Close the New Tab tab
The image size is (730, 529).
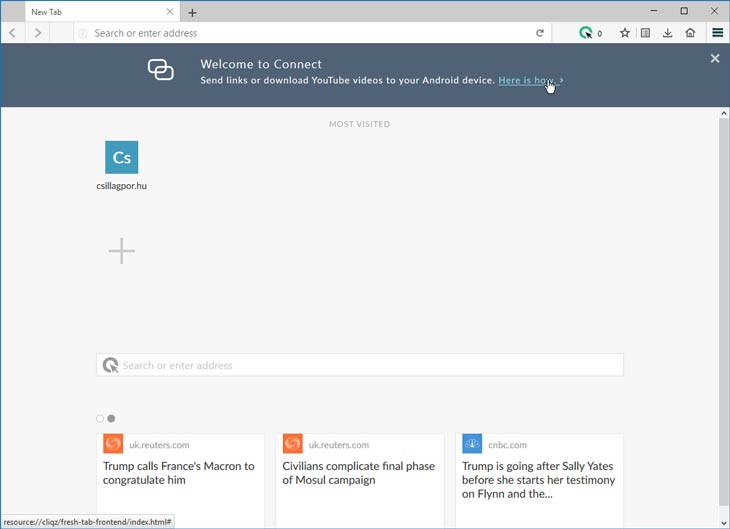tap(170, 12)
